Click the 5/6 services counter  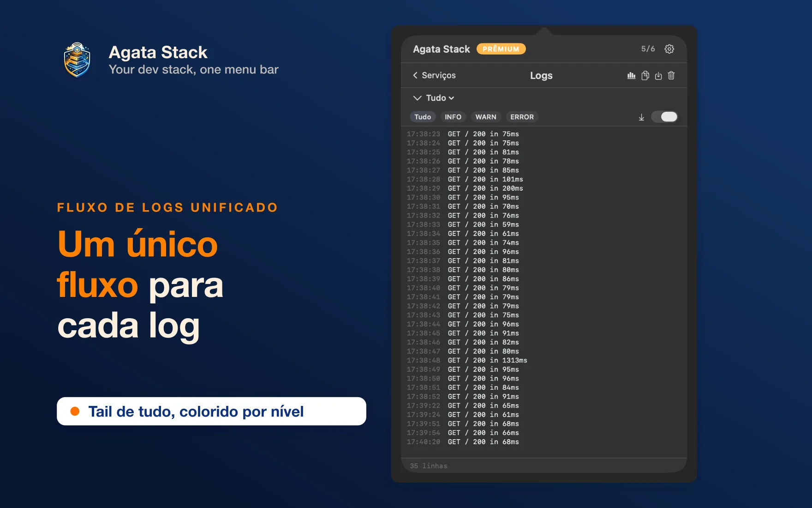(648, 49)
